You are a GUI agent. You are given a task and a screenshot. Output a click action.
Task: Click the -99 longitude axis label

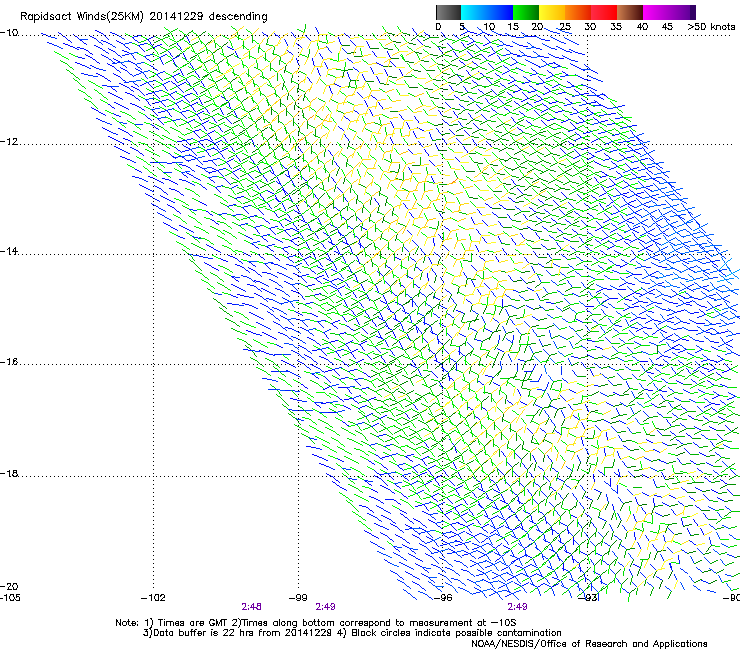(298, 598)
